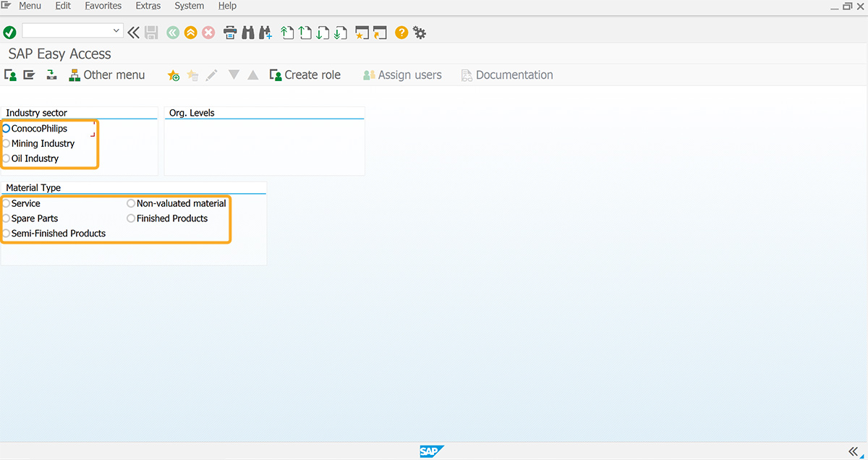The image size is (868, 460).
Task: Click Add to Favorites star icon
Action: click(x=174, y=75)
